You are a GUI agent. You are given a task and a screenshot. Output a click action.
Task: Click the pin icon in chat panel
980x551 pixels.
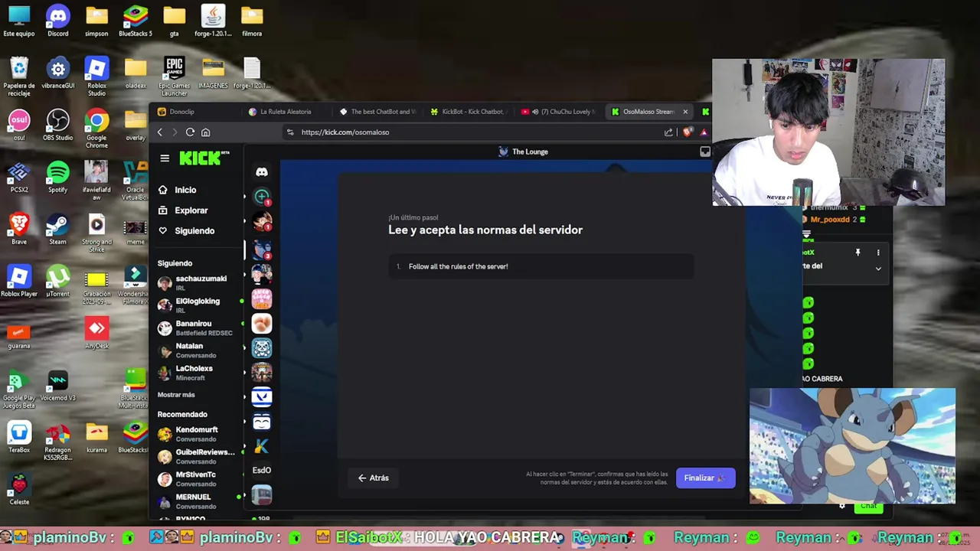[x=857, y=253]
